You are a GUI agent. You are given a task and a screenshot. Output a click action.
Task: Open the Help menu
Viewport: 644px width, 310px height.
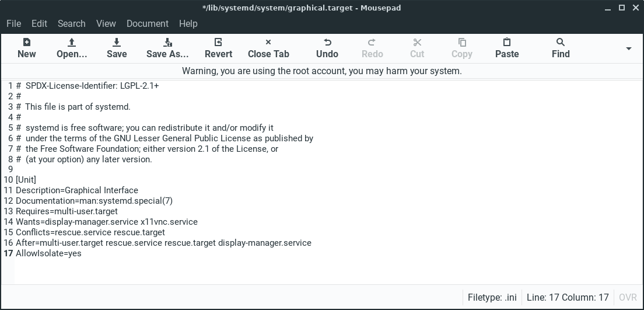click(188, 23)
